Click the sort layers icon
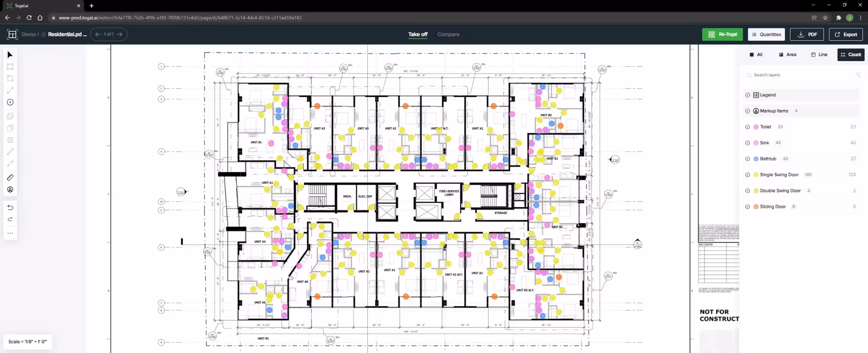 point(857,75)
